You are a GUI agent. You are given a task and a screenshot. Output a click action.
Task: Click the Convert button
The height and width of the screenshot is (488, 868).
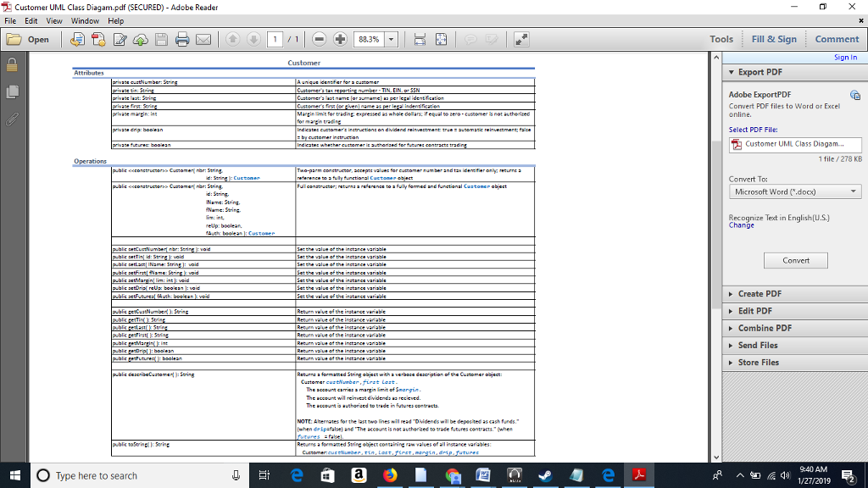click(x=795, y=260)
